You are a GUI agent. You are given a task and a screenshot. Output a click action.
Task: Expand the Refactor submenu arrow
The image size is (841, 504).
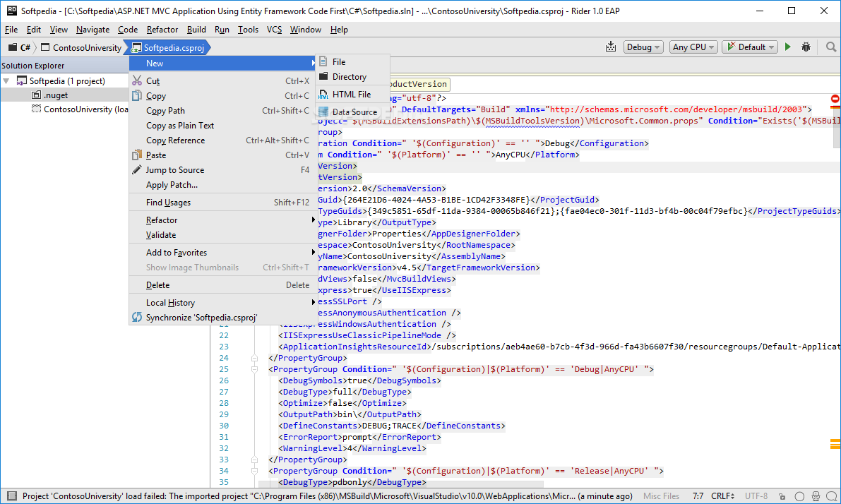coord(314,220)
